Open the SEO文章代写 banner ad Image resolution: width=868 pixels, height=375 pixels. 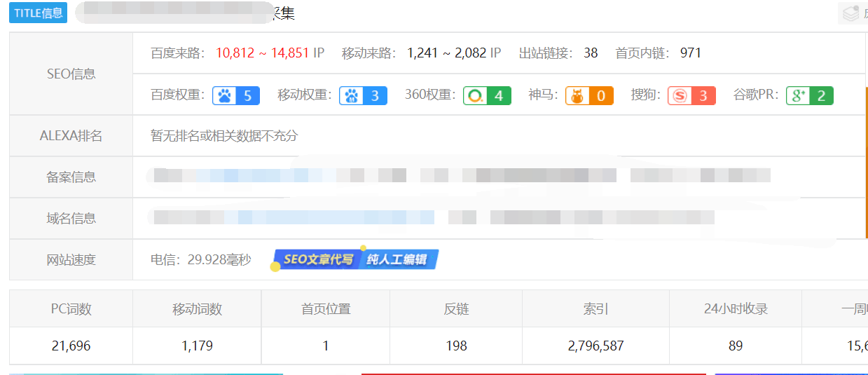318,259
